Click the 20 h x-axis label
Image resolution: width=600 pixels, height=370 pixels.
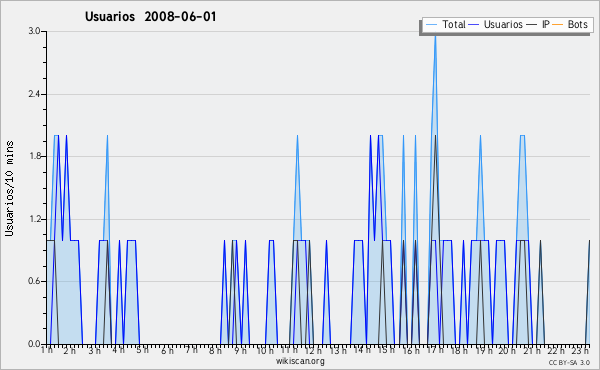coord(507,350)
